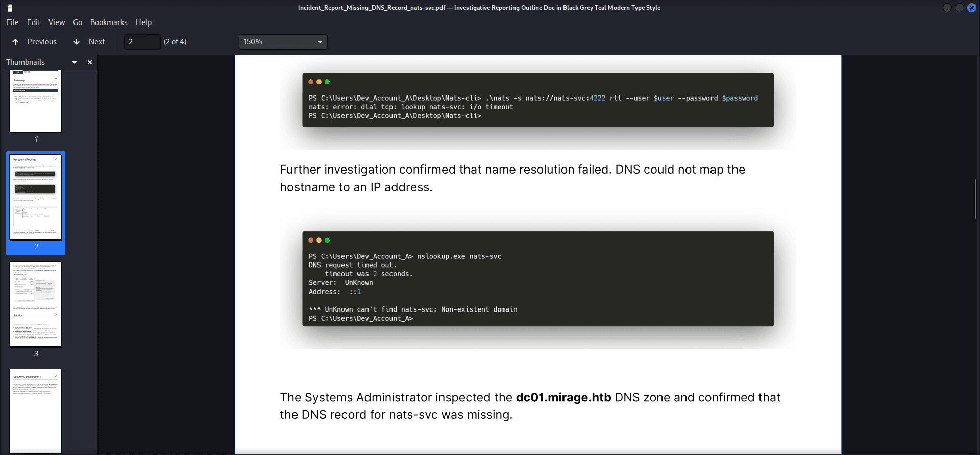
Task: Close the Thumbnails side pane
Action: [x=90, y=62]
